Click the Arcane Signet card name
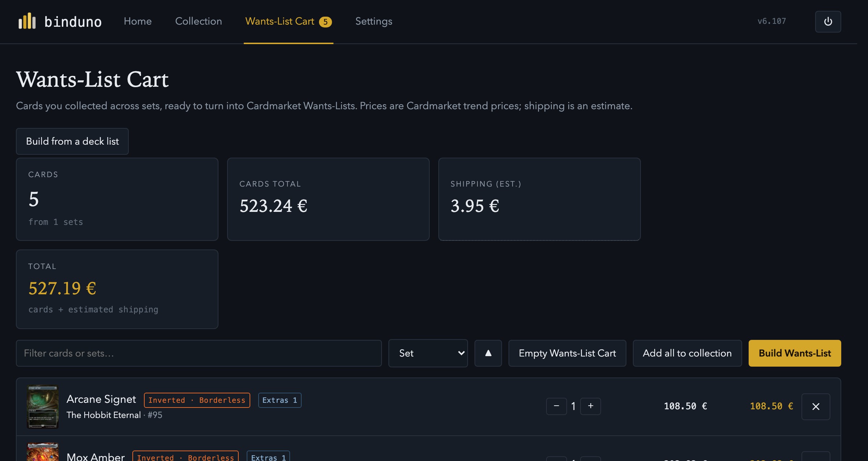Screen dimensions: 868x461 tap(101, 399)
